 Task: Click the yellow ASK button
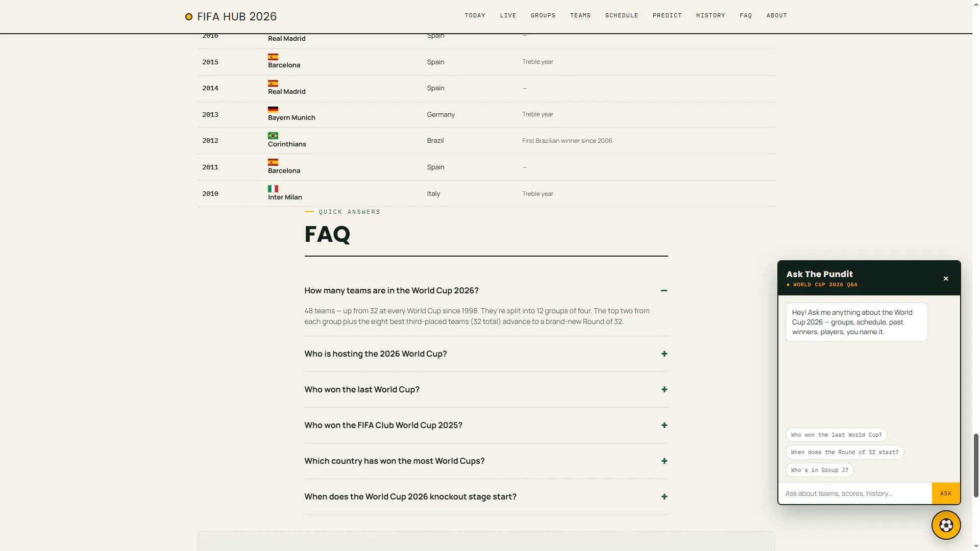946,493
